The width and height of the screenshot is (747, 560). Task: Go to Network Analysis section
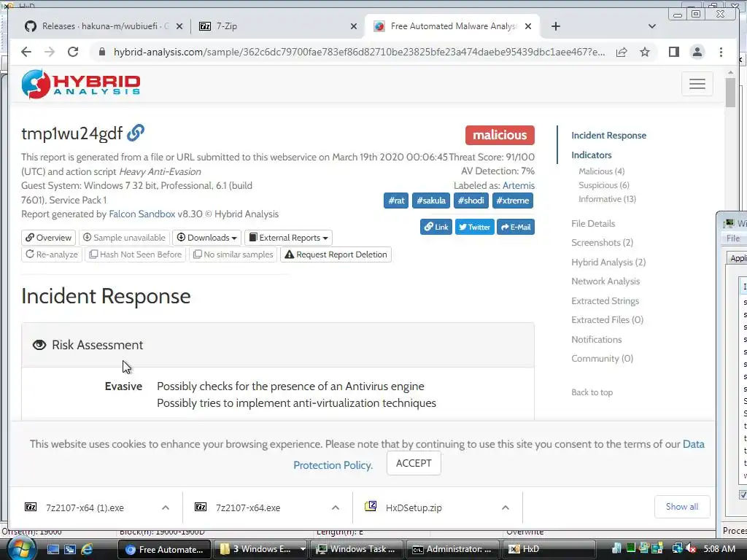[x=605, y=281]
